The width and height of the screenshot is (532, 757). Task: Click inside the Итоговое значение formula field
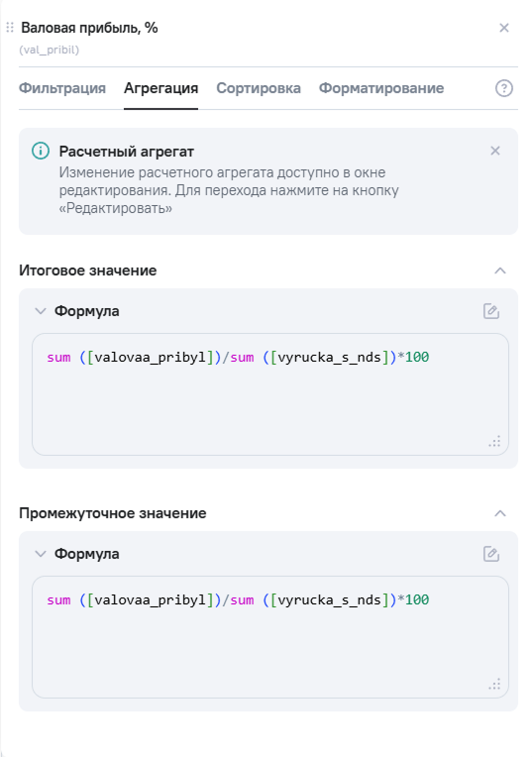(x=270, y=394)
